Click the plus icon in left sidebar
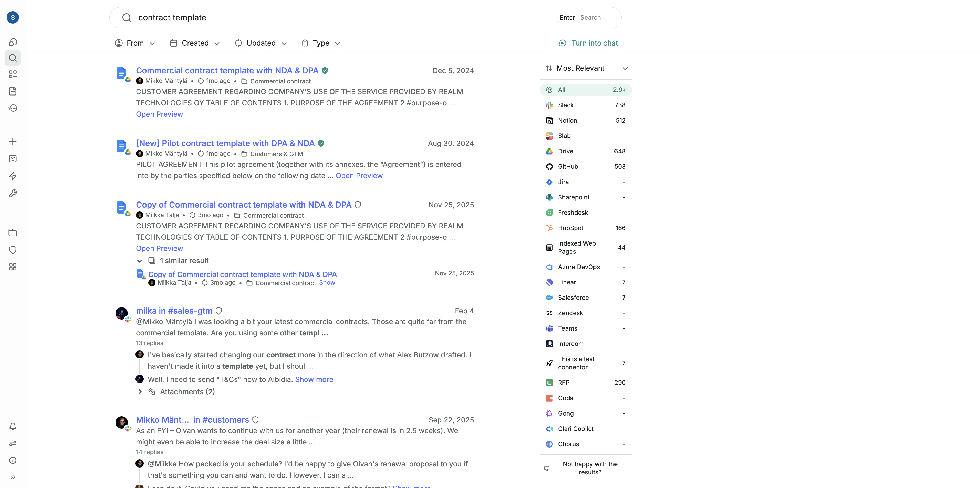Screen dimensions: 980x488 click(13, 142)
